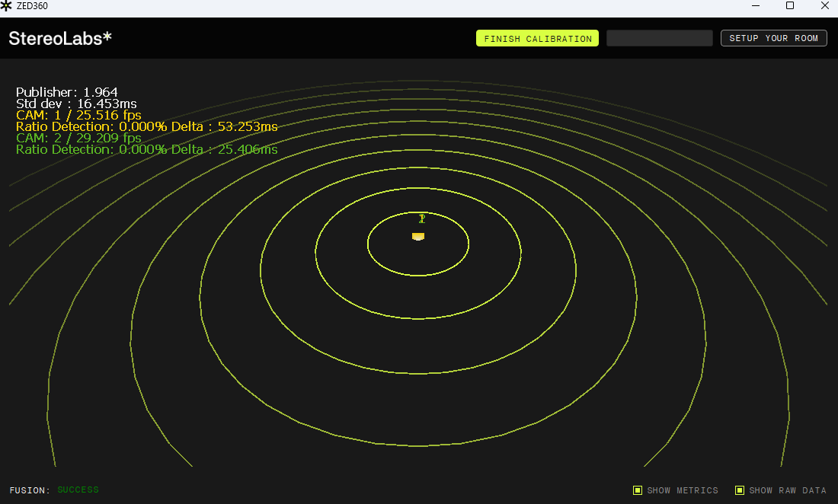Click the Show Raw Data label text
838x504 pixels.
[x=788, y=490]
